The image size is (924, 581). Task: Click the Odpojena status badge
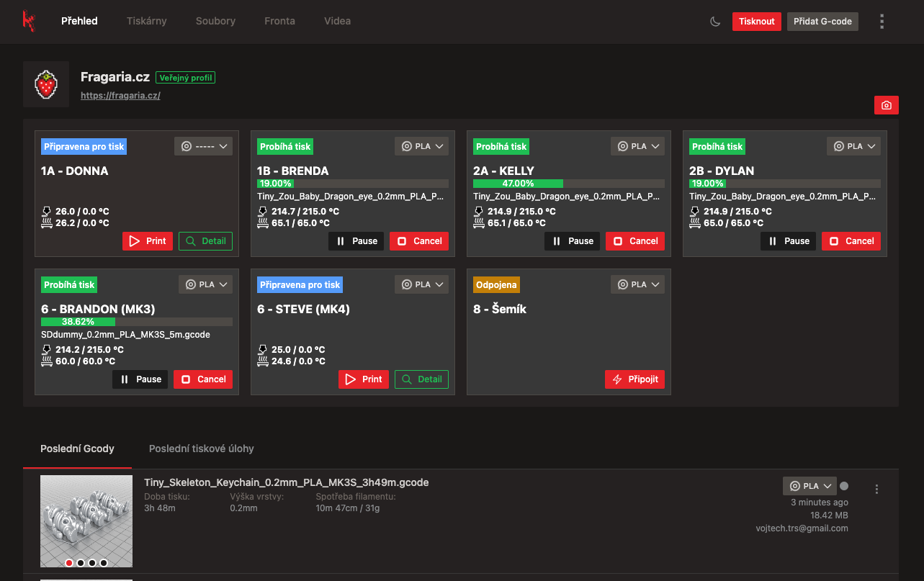tap(497, 284)
